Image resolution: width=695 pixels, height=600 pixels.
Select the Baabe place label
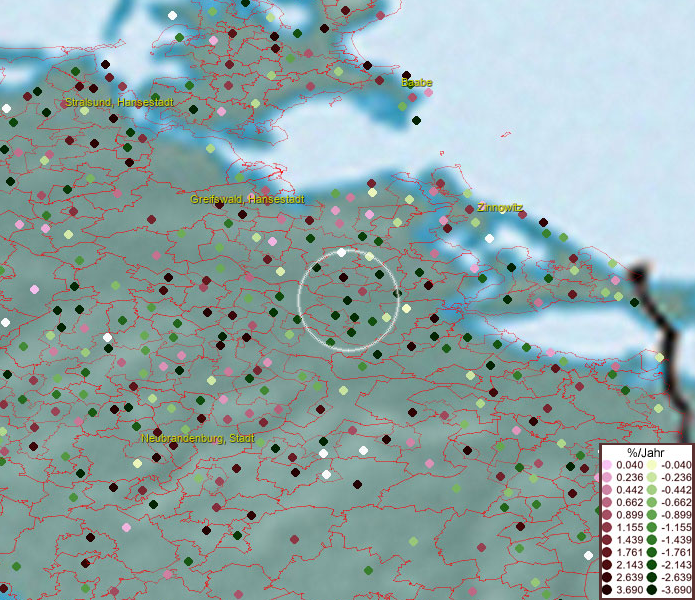pyautogui.click(x=417, y=82)
